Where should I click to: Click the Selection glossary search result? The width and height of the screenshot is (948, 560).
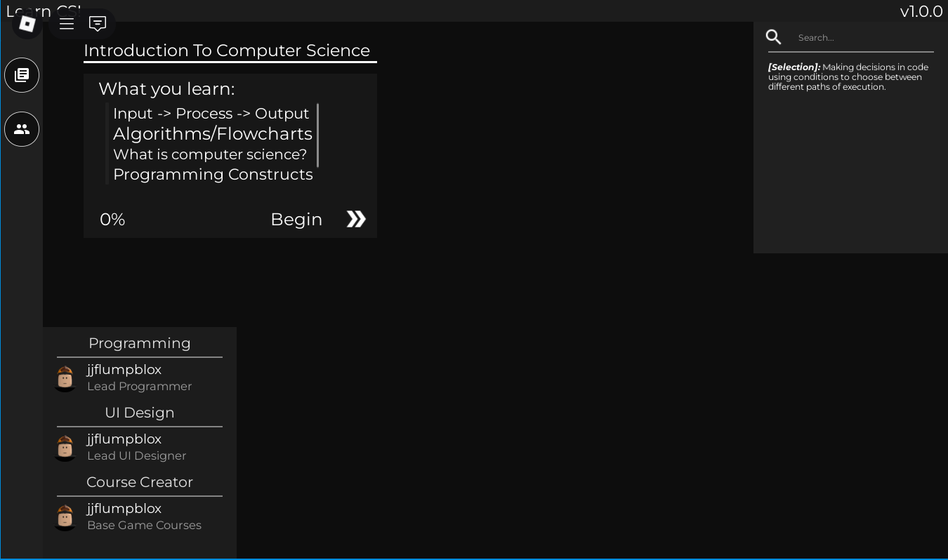pos(848,77)
